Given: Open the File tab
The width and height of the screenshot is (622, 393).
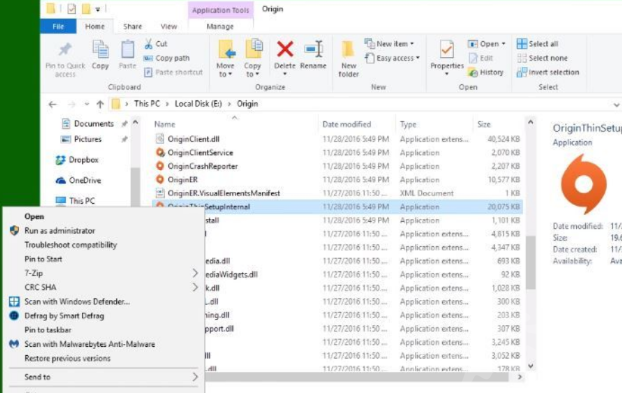Looking at the screenshot, I should point(58,27).
